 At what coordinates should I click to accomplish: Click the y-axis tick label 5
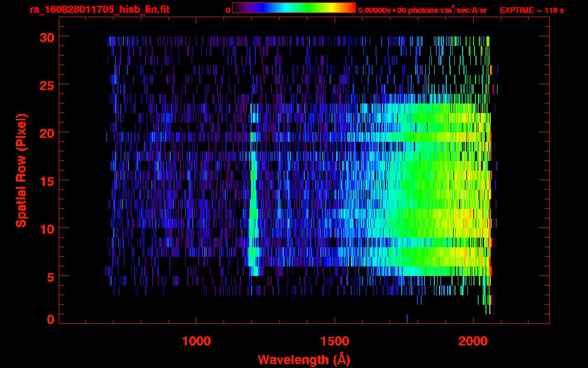(50, 276)
